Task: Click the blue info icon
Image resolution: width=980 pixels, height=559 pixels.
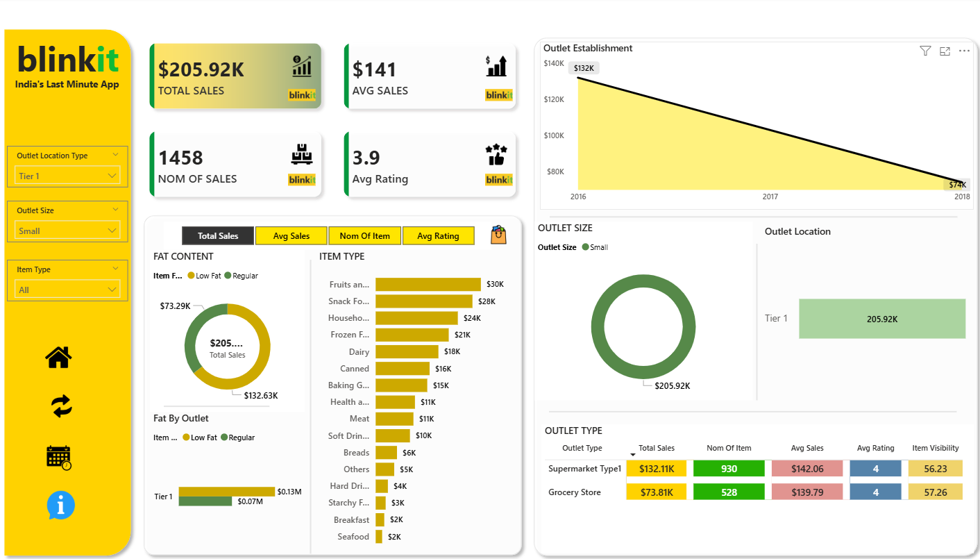Action: pyautogui.click(x=60, y=506)
